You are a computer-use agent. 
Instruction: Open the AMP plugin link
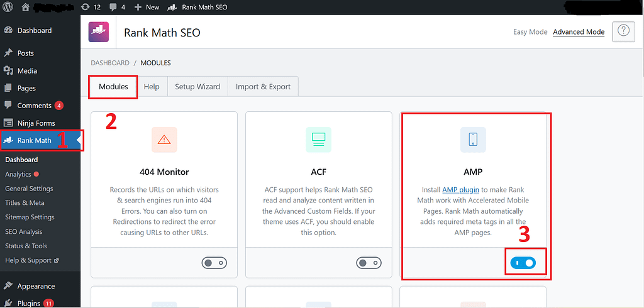click(461, 190)
